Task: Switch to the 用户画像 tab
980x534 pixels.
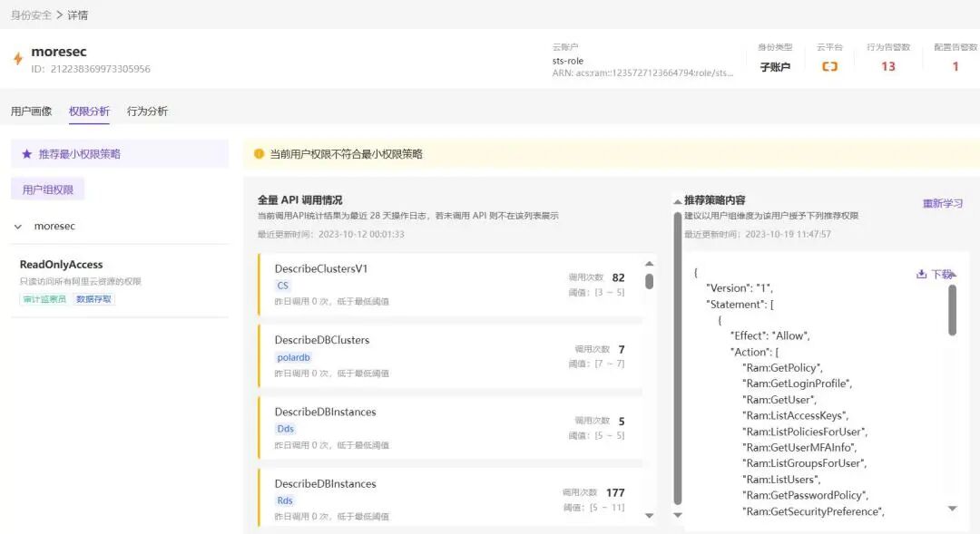Action: coord(31,109)
